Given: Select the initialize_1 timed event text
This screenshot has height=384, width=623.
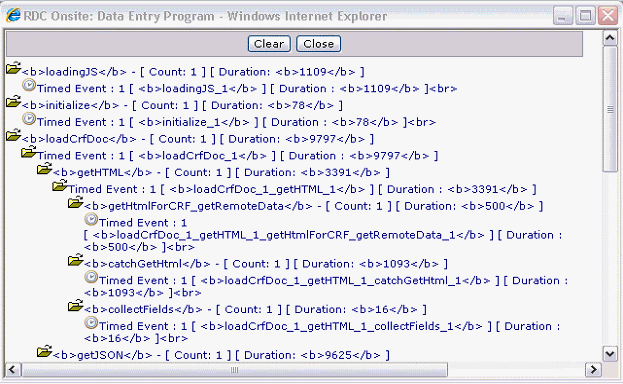Looking at the screenshot, I should pyautogui.click(x=236, y=122).
